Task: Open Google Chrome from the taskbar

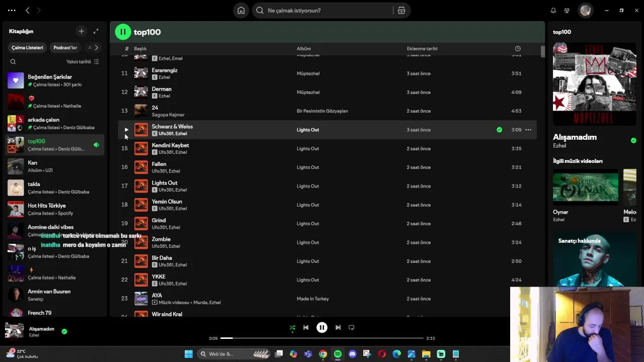Action: tap(323, 354)
